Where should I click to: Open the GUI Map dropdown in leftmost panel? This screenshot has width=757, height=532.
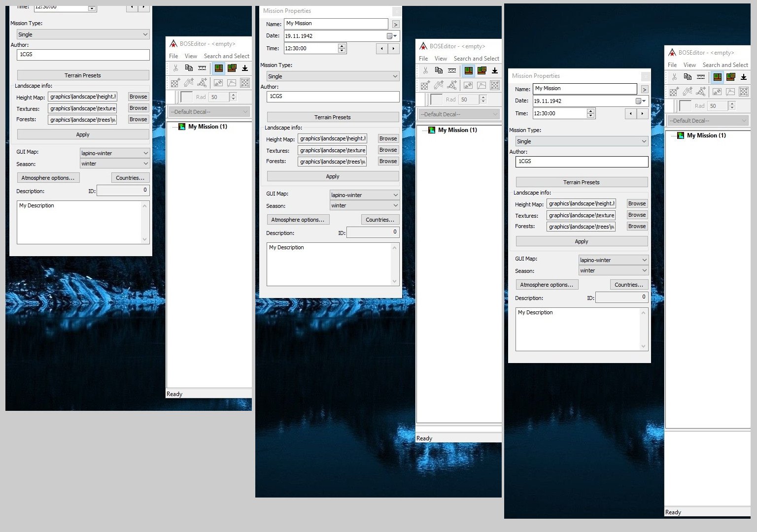(x=114, y=153)
